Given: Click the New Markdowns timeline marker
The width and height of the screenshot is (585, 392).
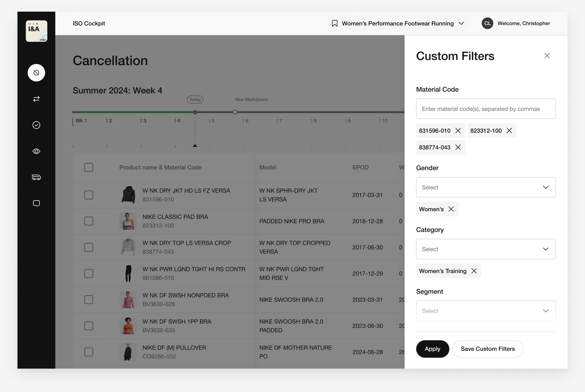Looking at the screenshot, I should tap(235, 112).
